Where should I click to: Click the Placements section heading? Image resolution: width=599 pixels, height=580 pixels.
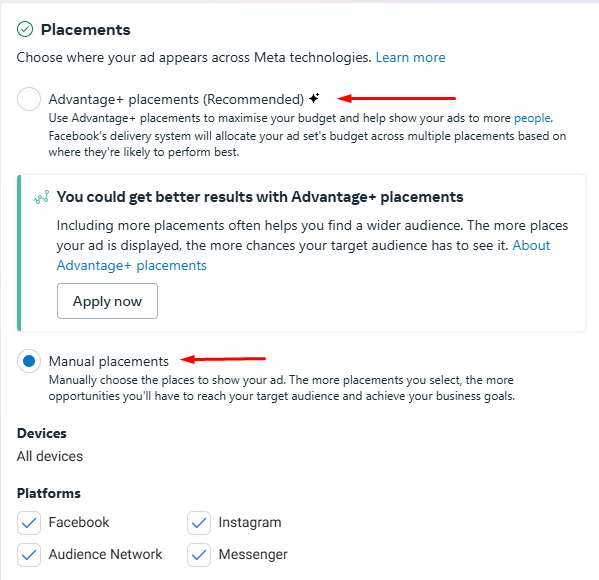pos(86,30)
